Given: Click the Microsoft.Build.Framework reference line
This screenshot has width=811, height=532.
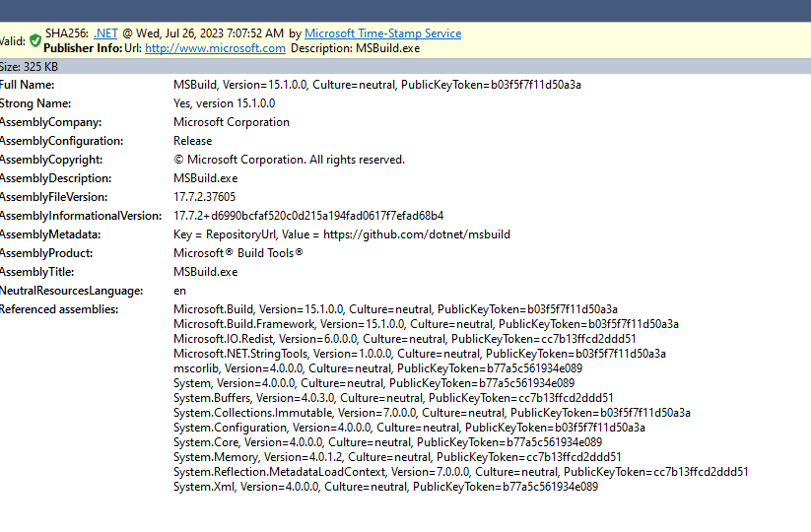Looking at the screenshot, I should 426,324.
